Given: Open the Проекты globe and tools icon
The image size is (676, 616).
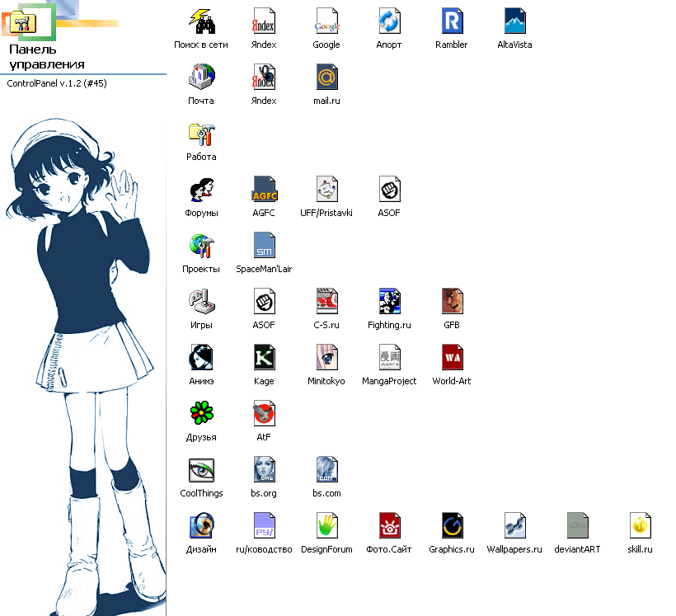Looking at the screenshot, I should coord(201,246).
